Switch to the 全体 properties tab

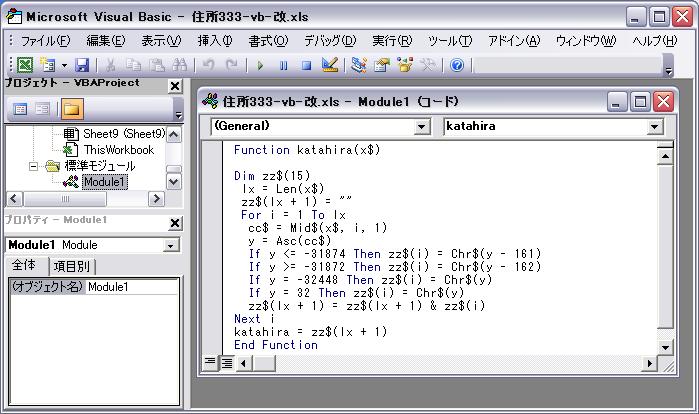pyautogui.click(x=25, y=266)
